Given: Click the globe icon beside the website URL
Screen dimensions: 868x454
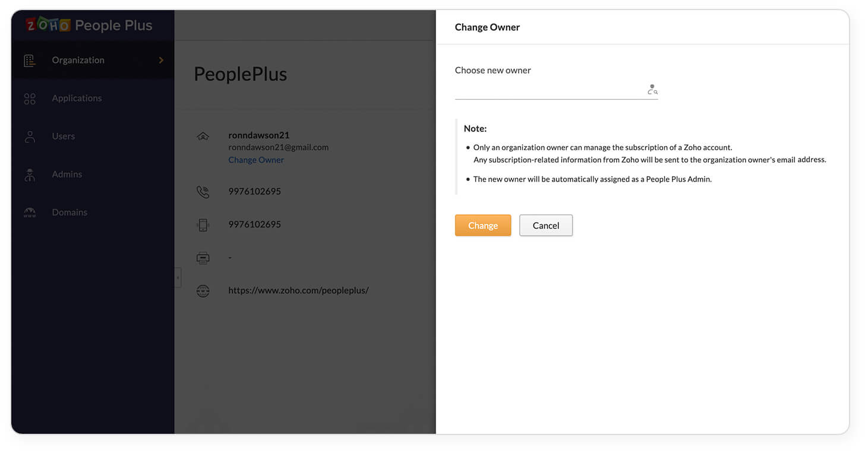Looking at the screenshot, I should point(203,290).
